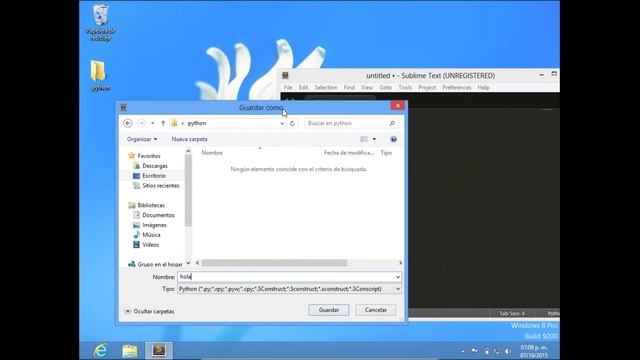
Task: Sort by Nombre column header
Action: pos(212,153)
